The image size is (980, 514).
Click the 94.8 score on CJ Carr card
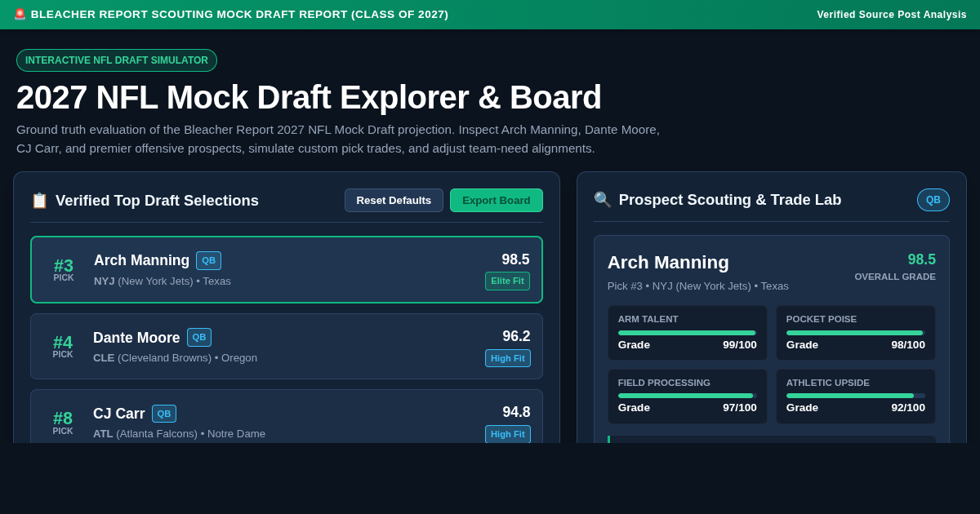tap(516, 412)
